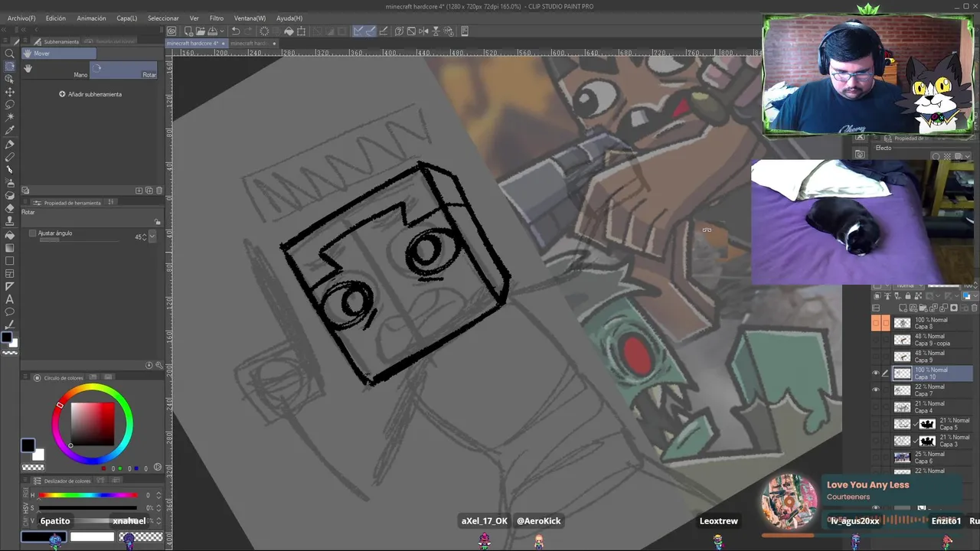The width and height of the screenshot is (980, 551).
Task: Select the Text tool
Action: coord(10,299)
